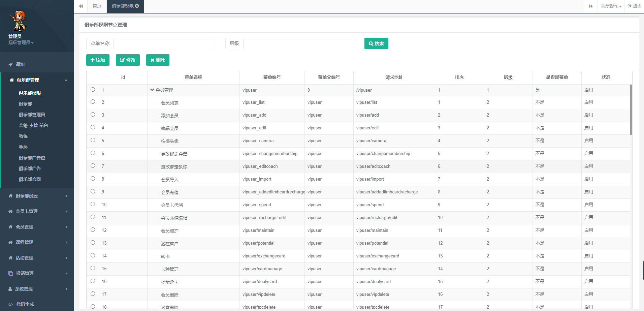Click the home icon beside 活动管理
Viewport: 644px width, 311px height.
[x=10, y=258]
